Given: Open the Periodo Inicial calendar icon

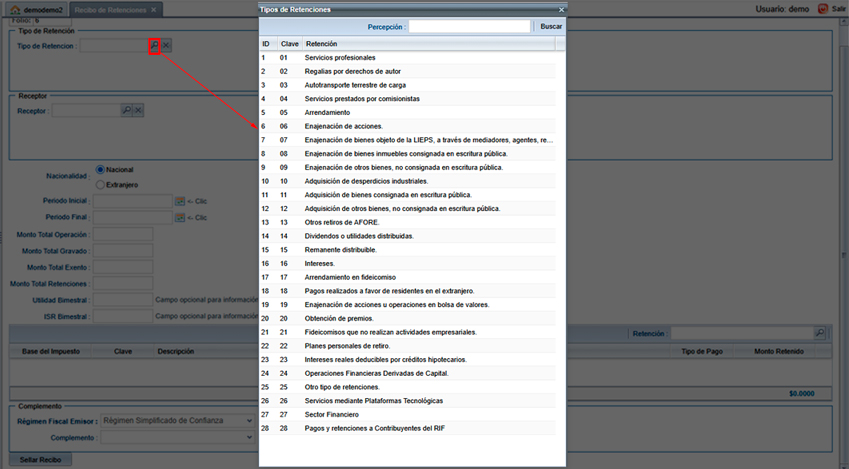Looking at the screenshot, I should [x=180, y=201].
